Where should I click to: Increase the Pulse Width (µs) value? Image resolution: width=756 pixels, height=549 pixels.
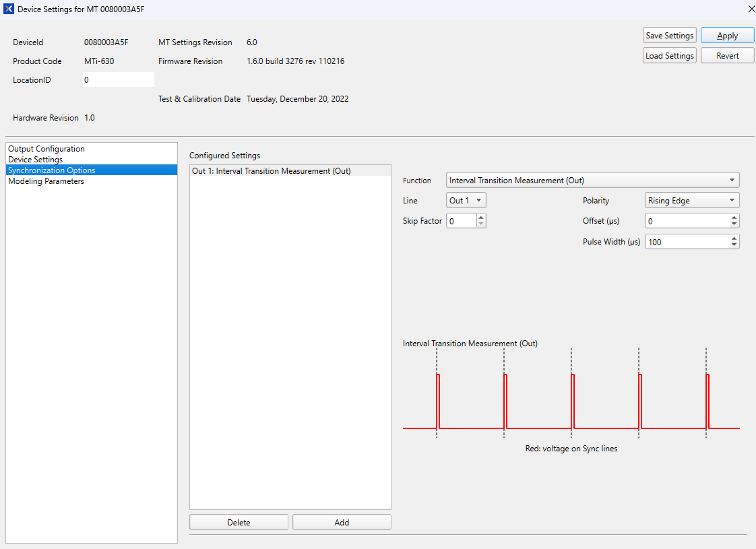pos(734,238)
